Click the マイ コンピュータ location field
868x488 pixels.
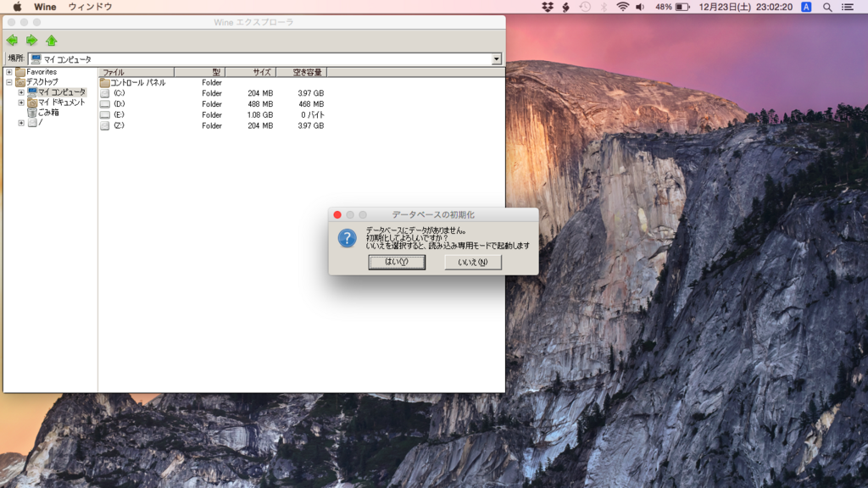pos(260,59)
